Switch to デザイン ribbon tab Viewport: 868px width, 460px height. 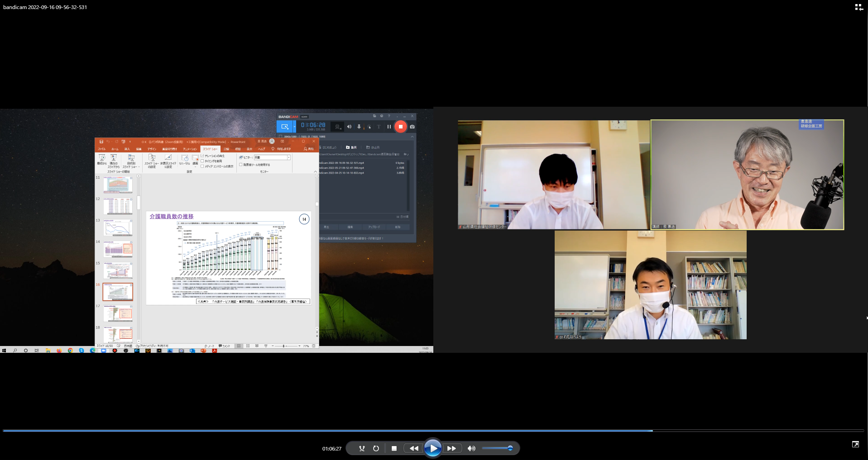[x=152, y=149]
